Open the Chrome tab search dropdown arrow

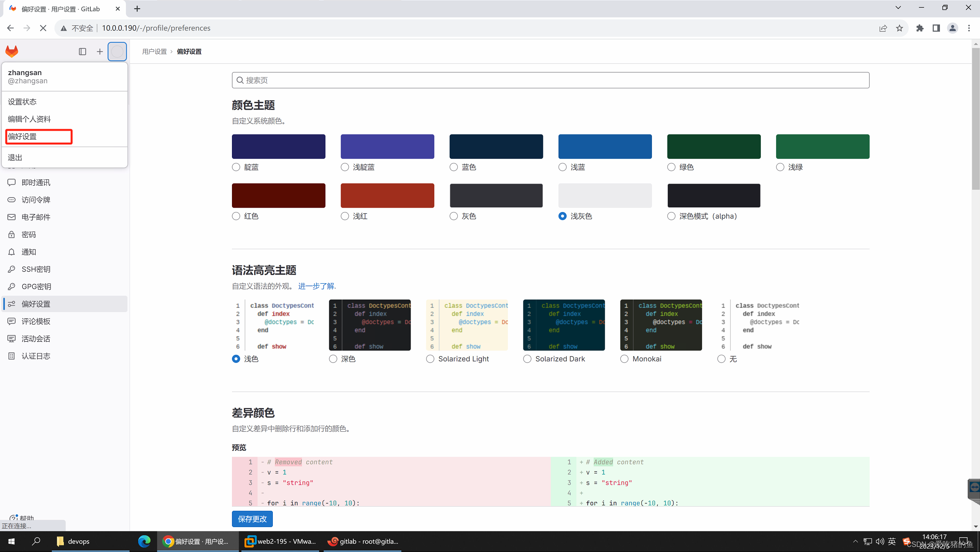[x=898, y=7]
